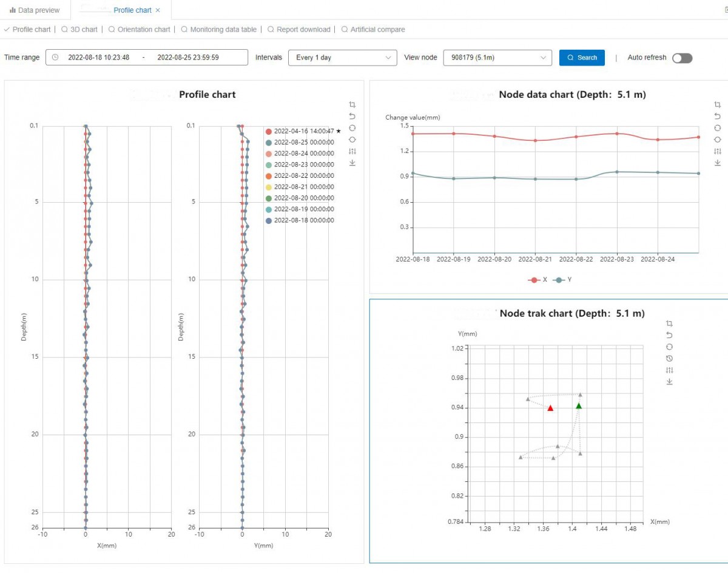Screen dimensions: 728x573
Task: Open the Report download link
Action: point(303,29)
